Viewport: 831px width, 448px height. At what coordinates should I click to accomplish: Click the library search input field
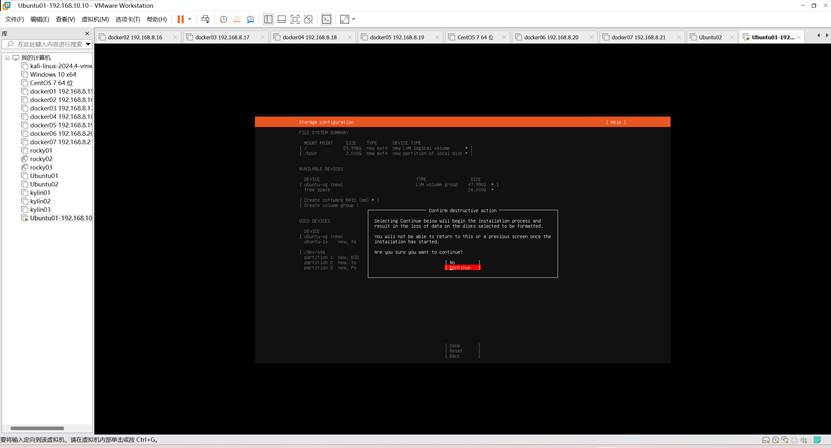click(x=46, y=44)
